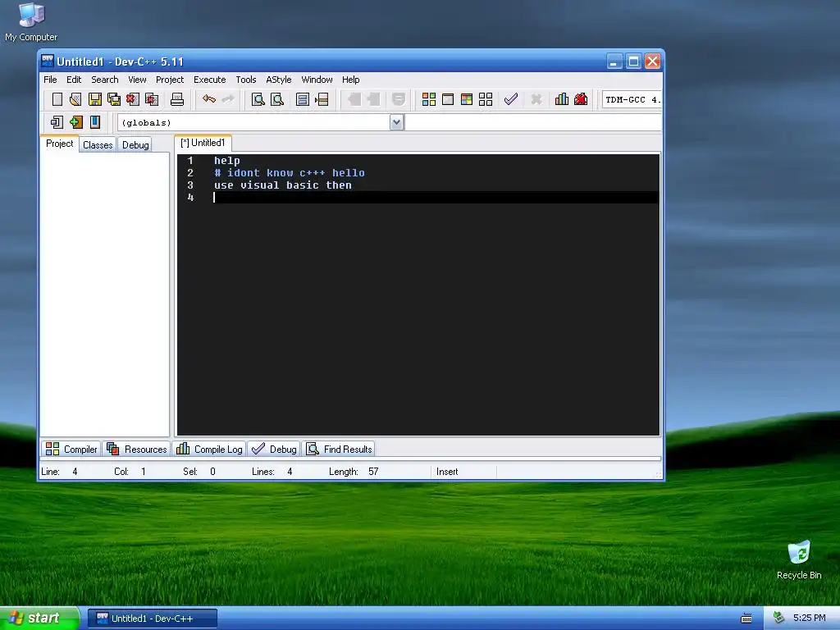This screenshot has width=840, height=630.
Task: Open Profile Analysis bar chart icon
Action: (x=561, y=99)
